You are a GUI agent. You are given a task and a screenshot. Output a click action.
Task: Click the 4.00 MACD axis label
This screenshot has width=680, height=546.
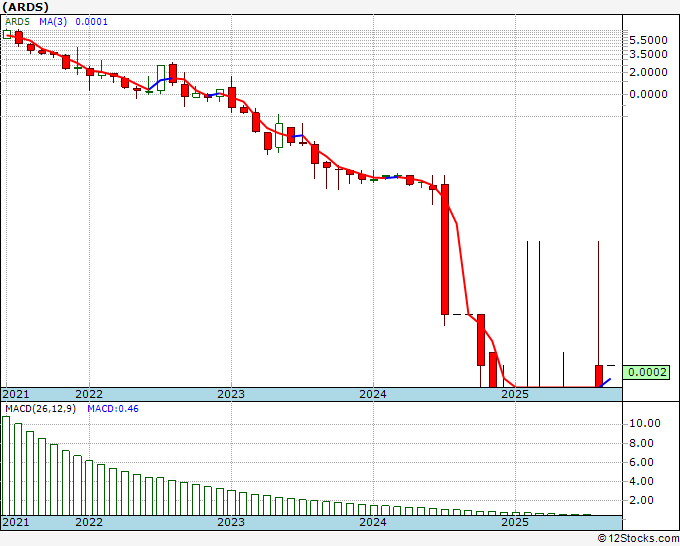click(641, 481)
